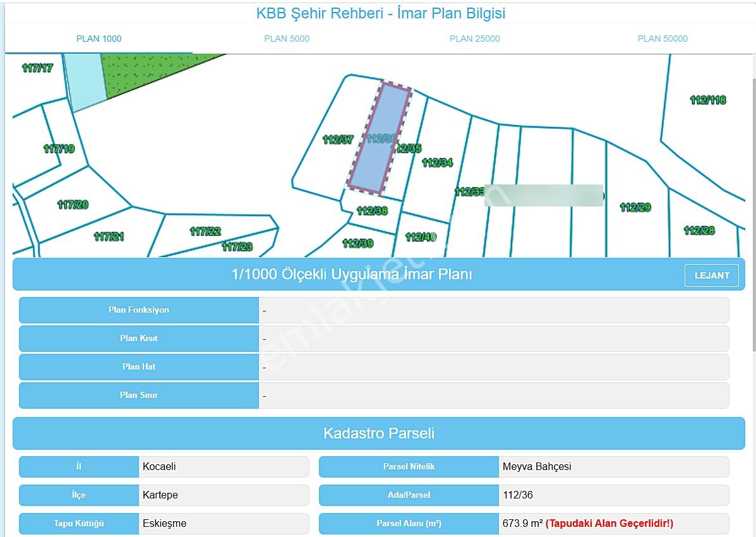Click the Plan Sınır row label
This screenshot has width=756, height=537.
(139, 395)
